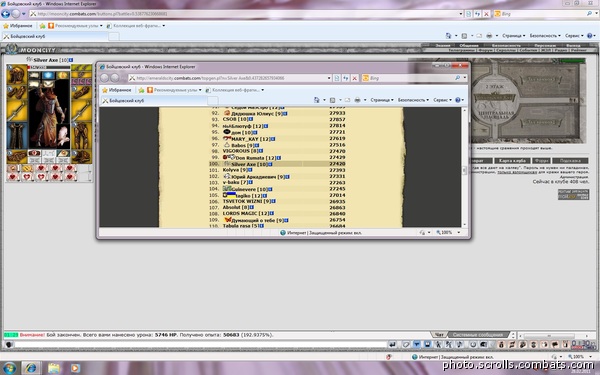
Task: Click the eraser clear-chat icon
Action: click(406, 345)
